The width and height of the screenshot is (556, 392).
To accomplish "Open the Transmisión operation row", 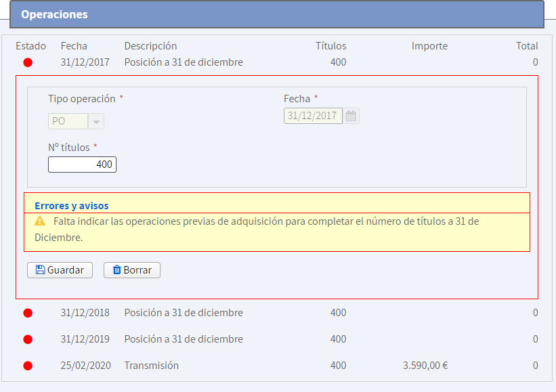I will pos(152,366).
